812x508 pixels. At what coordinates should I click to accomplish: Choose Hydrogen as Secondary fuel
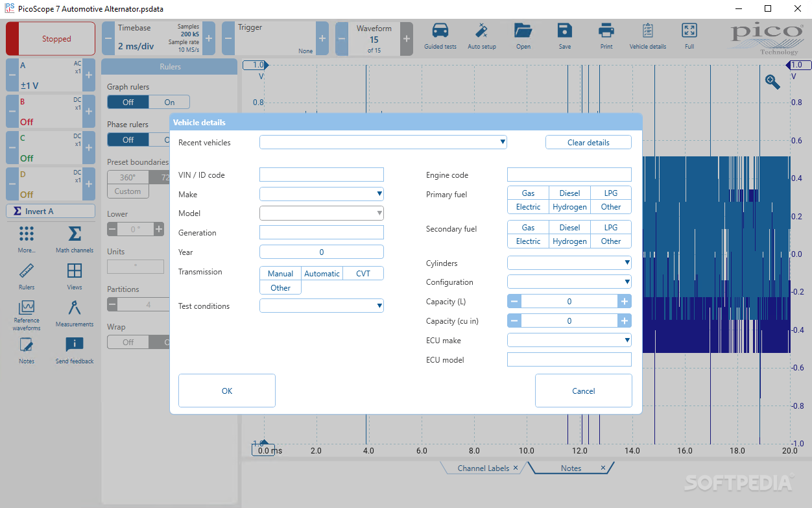(569, 241)
